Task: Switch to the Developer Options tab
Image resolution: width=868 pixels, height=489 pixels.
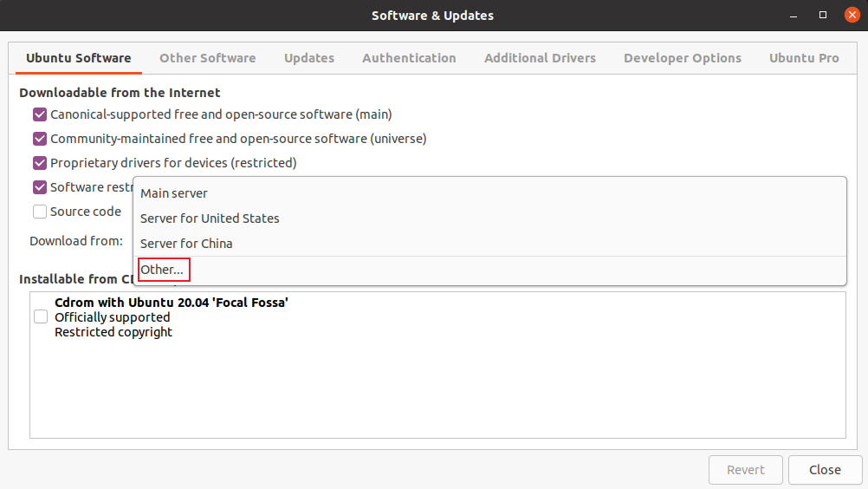Action: point(683,58)
